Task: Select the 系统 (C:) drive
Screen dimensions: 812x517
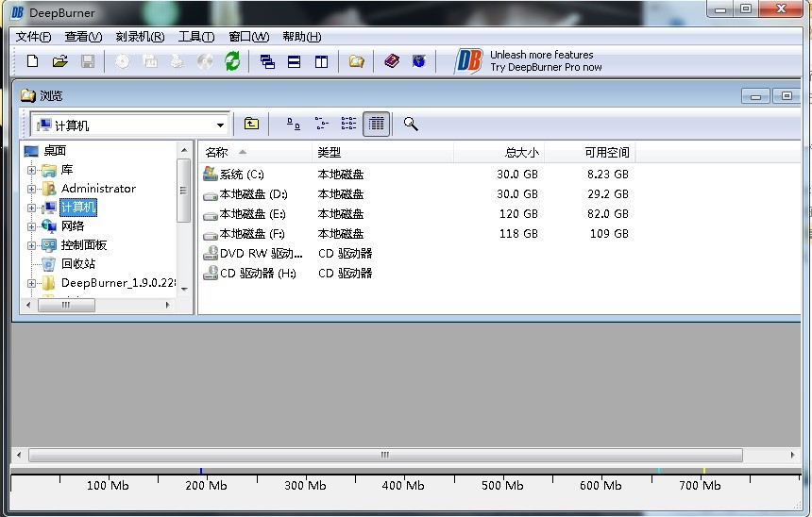Action: (242, 175)
